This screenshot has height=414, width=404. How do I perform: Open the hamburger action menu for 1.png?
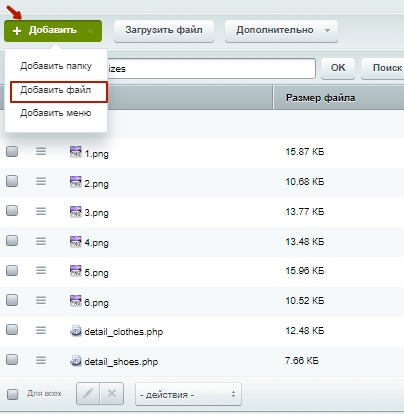(x=41, y=152)
